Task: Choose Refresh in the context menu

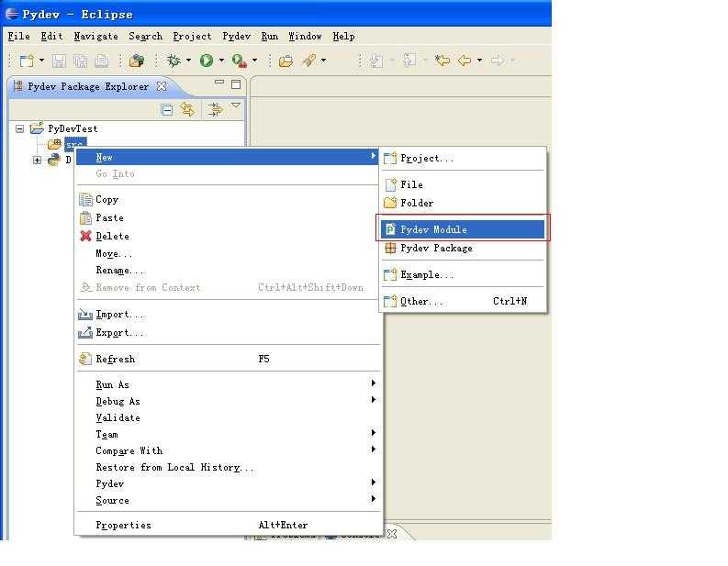Action: pyautogui.click(x=228, y=359)
